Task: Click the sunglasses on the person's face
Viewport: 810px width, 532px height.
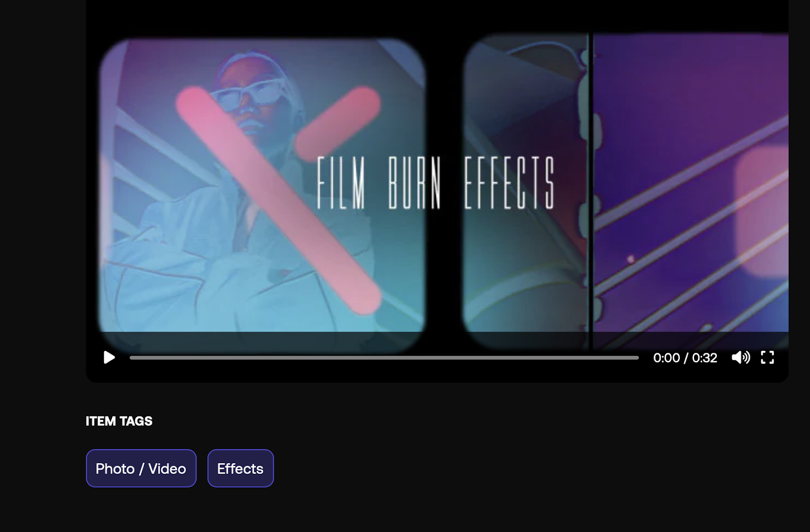Action: click(x=246, y=95)
